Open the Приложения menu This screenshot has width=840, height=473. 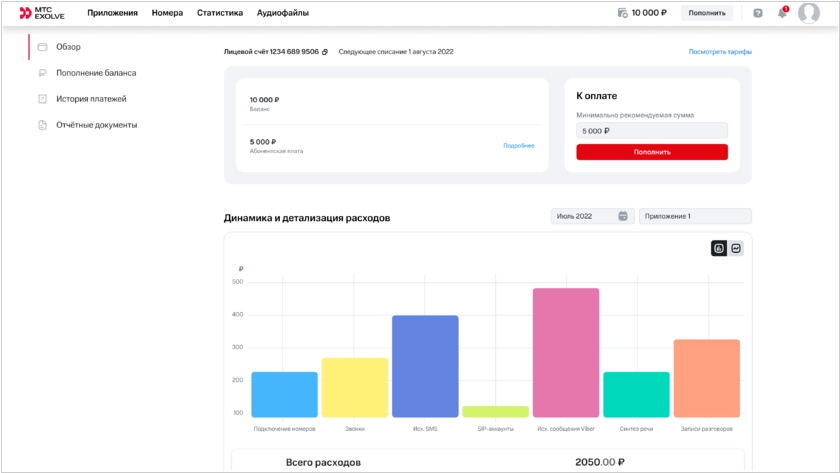click(112, 13)
